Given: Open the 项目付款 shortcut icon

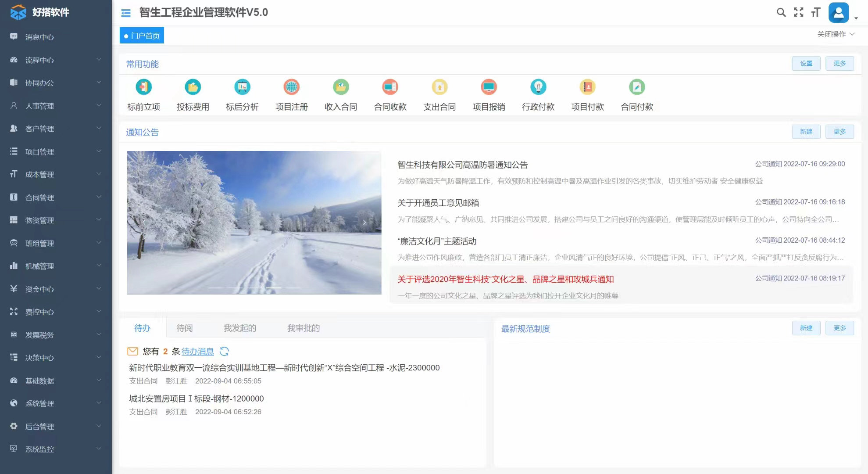Looking at the screenshot, I should coord(588,87).
